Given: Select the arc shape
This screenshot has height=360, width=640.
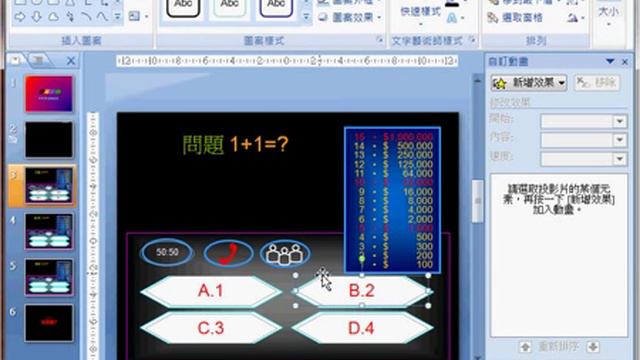Looking at the screenshot, I should (x=86, y=16).
